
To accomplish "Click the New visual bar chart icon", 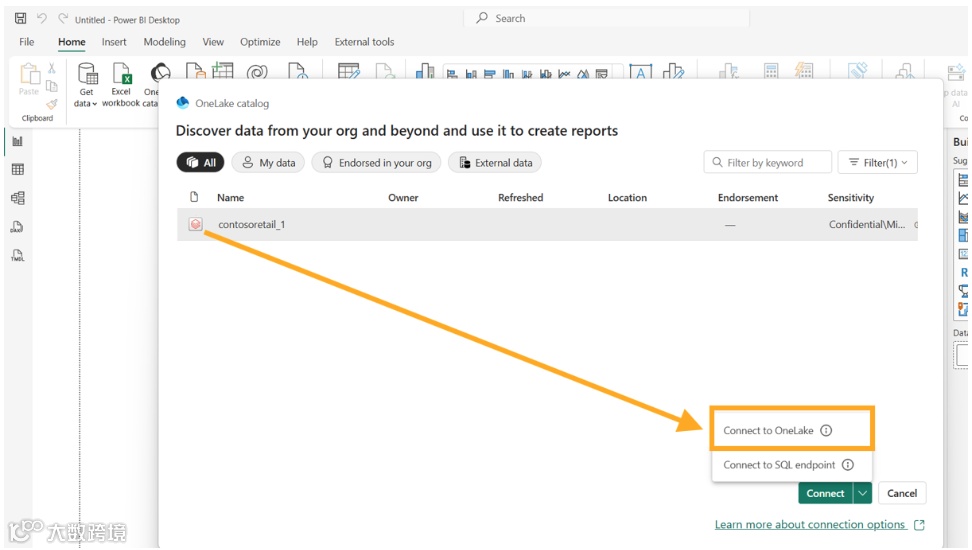I will (x=425, y=71).
